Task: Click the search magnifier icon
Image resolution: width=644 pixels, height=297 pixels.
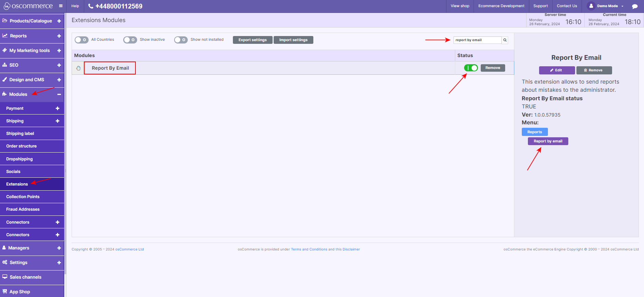Action: pos(505,40)
